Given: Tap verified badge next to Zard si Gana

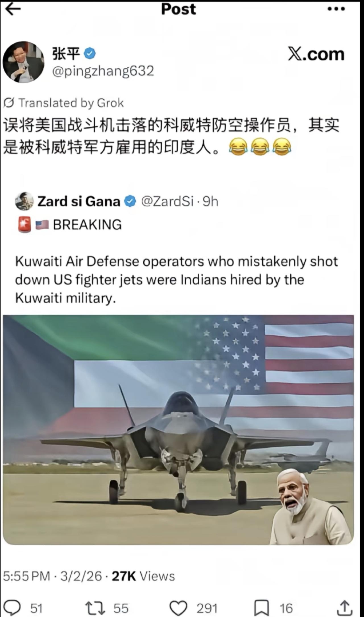Looking at the screenshot, I should tap(131, 201).
